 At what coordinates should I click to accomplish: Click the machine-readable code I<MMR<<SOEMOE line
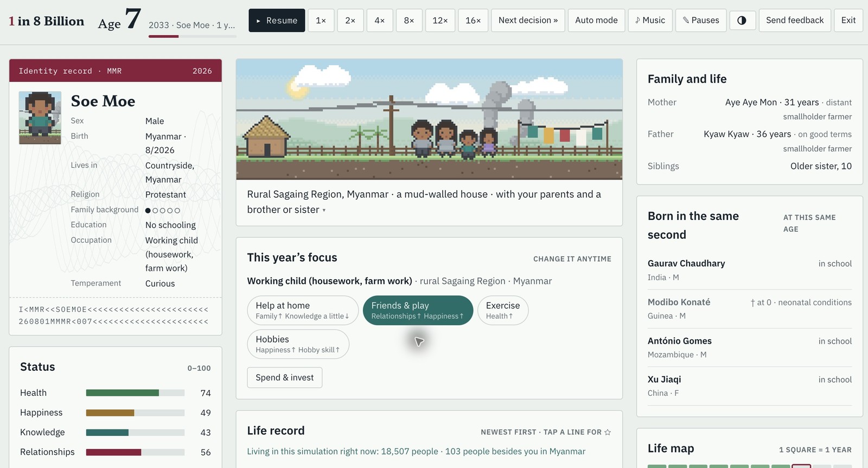pyautogui.click(x=114, y=309)
